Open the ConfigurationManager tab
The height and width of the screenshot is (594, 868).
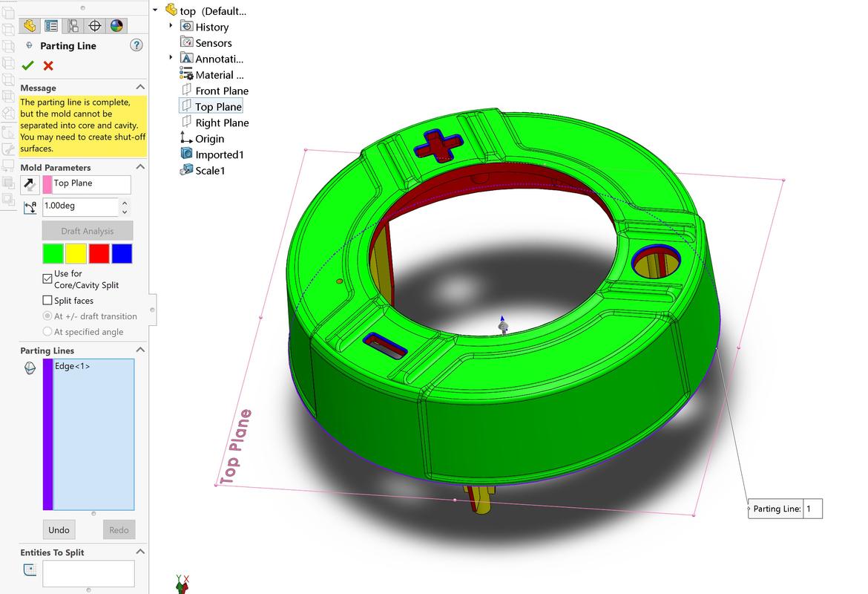click(x=73, y=25)
